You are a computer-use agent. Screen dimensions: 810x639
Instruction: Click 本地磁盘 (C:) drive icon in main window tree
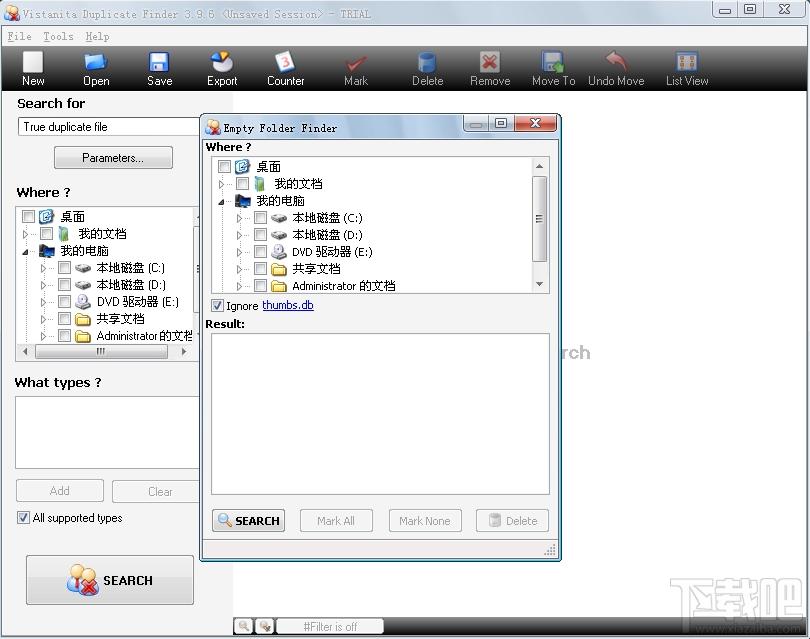[x=83, y=268]
